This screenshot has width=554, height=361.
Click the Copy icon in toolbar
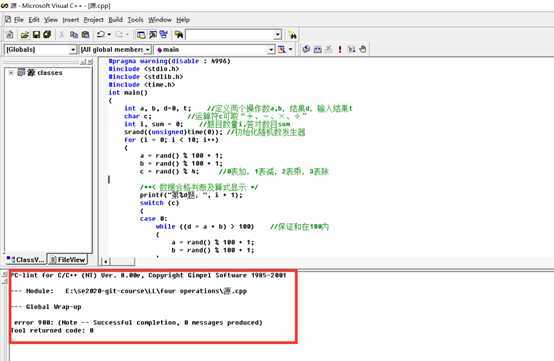tap(74, 35)
